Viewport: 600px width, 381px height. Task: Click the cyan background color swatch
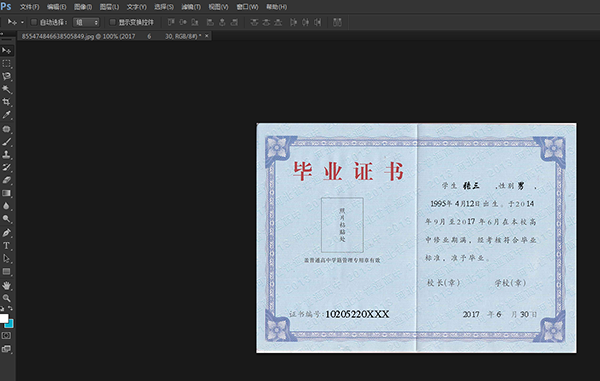coord(10,324)
